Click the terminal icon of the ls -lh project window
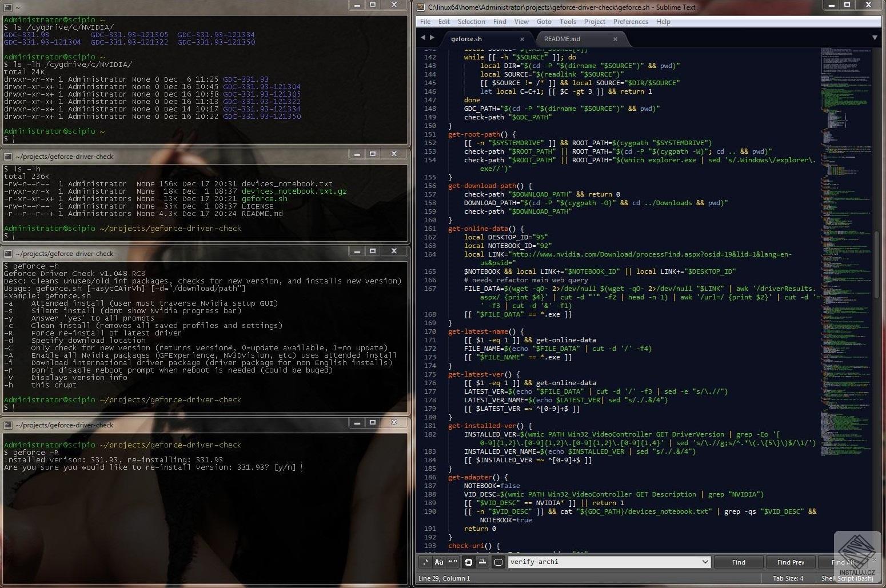886x588 pixels. click(8, 157)
